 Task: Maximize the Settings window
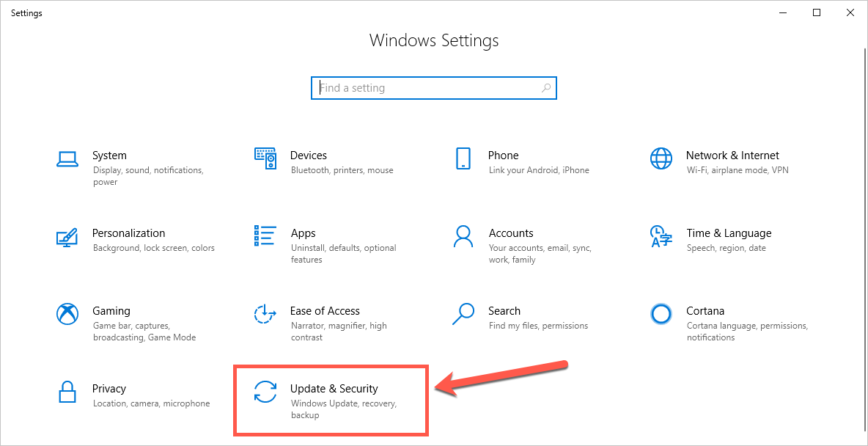817,12
